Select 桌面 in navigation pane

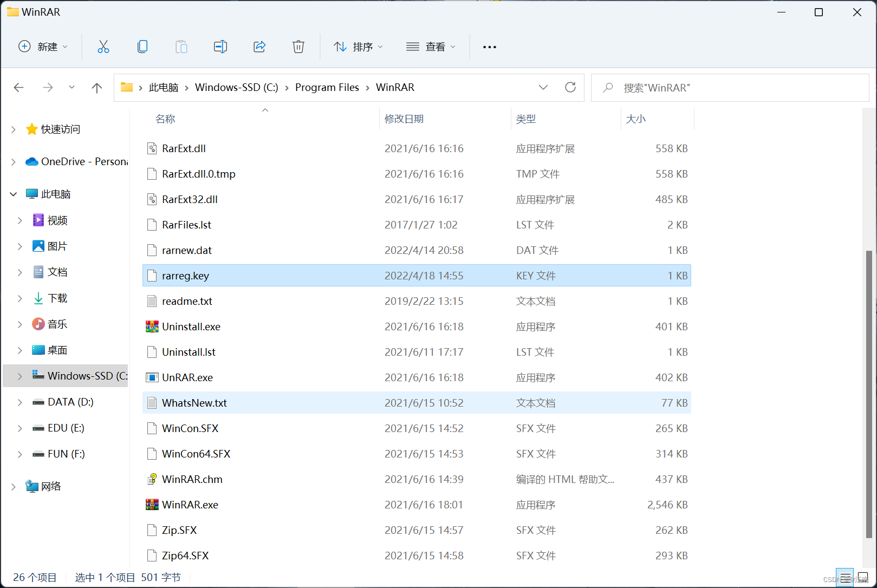pyautogui.click(x=57, y=350)
